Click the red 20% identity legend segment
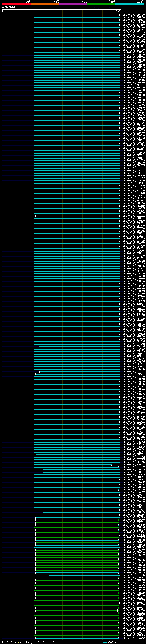The image size is (146, 644). [16, 4]
